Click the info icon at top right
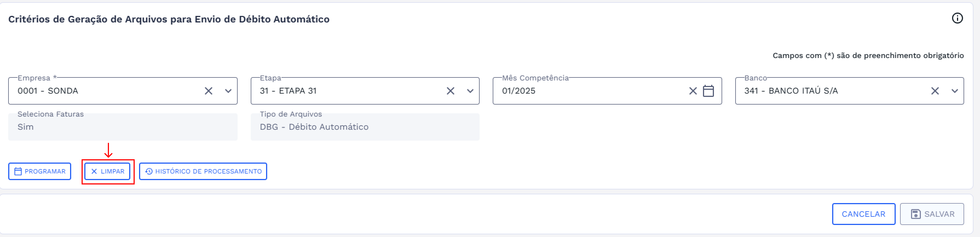 point(957,18)
